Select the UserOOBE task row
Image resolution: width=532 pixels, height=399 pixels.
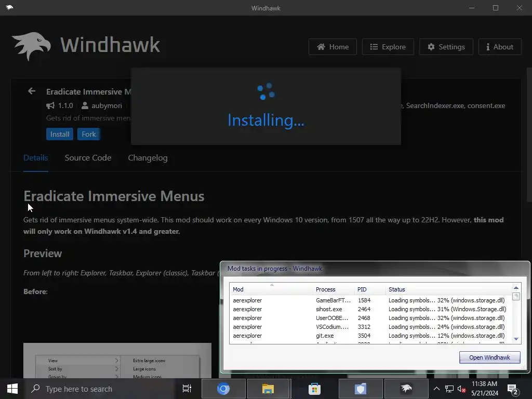370,318
